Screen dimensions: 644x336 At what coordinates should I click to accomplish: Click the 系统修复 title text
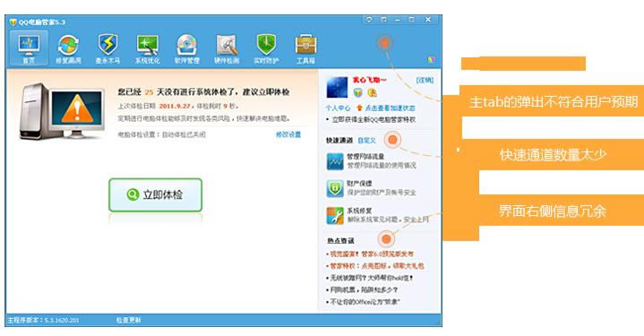click(359, 211)
